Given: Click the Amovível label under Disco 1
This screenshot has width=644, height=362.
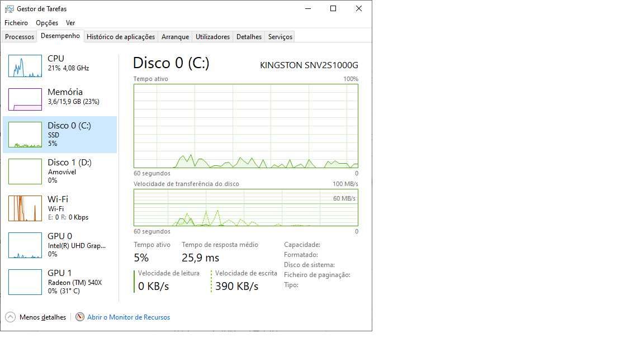Looking at the screenshot, I should click(62, 172).
